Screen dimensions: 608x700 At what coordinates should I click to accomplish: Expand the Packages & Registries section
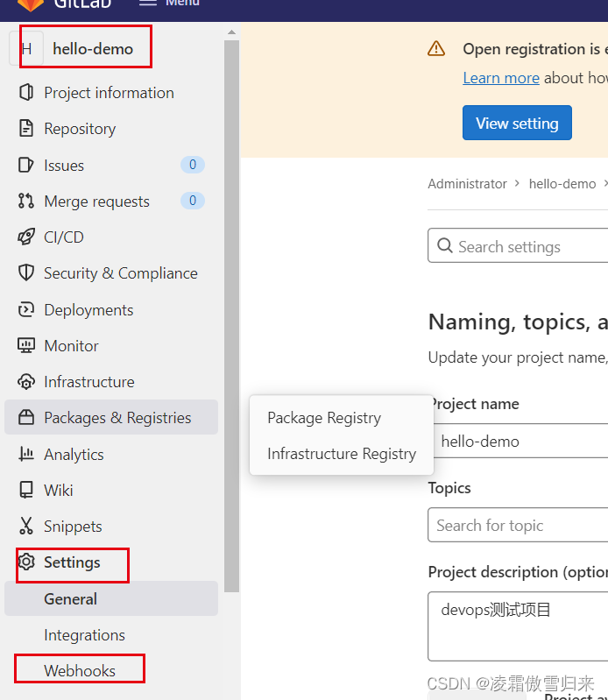(x=117, y=418)
